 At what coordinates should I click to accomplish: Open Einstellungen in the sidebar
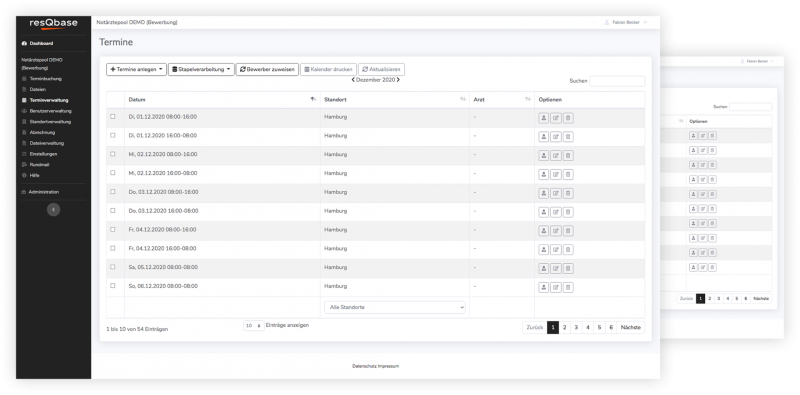(x=39, y=154)
